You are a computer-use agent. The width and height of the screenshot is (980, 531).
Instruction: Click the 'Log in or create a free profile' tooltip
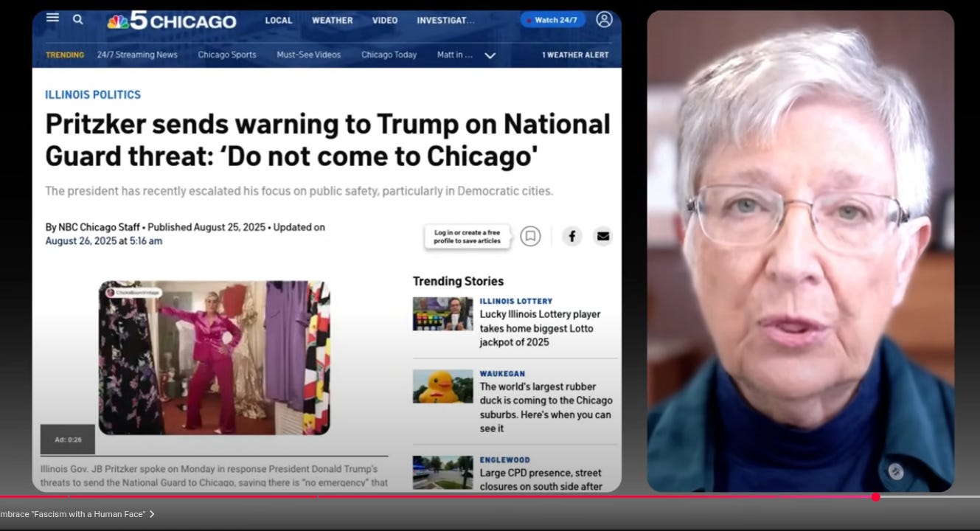point(467,237)
